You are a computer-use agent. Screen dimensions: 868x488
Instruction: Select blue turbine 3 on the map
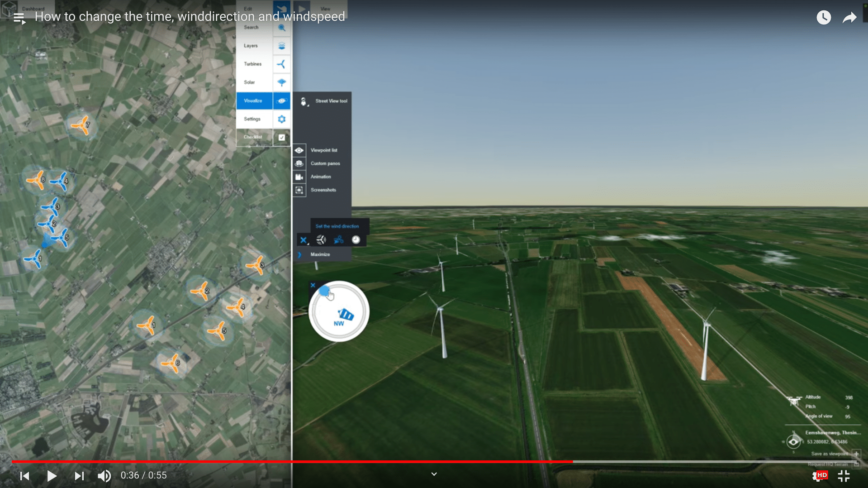[51, 207]
